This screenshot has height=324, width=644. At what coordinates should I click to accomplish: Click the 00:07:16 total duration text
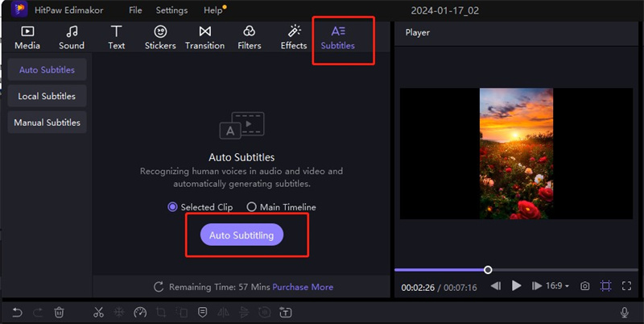(460, 288)
